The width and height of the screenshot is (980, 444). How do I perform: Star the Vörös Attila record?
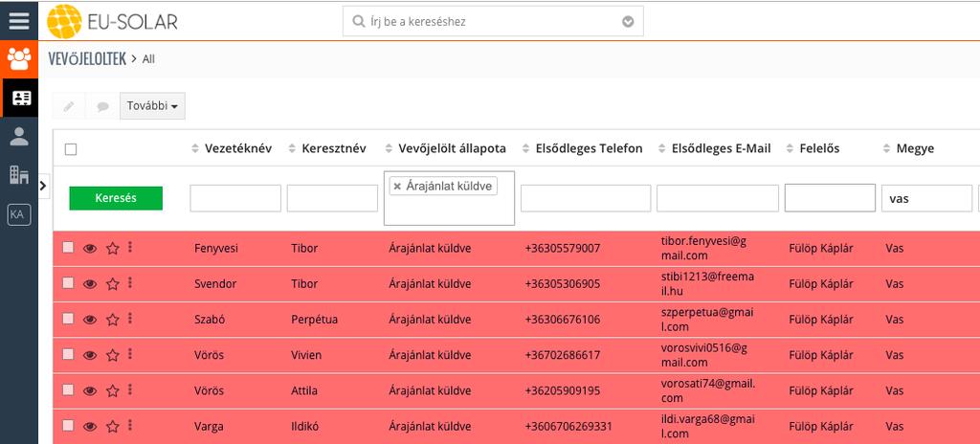[113, 390]
